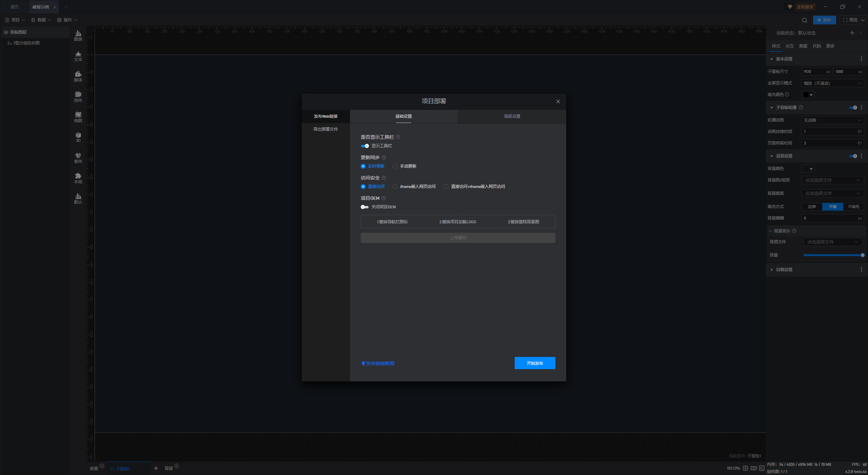Click the 3D components cube icon
Image resolution: width=868 pixels, height=475 pixels.
pyautogui.click(x=78, y=137)
